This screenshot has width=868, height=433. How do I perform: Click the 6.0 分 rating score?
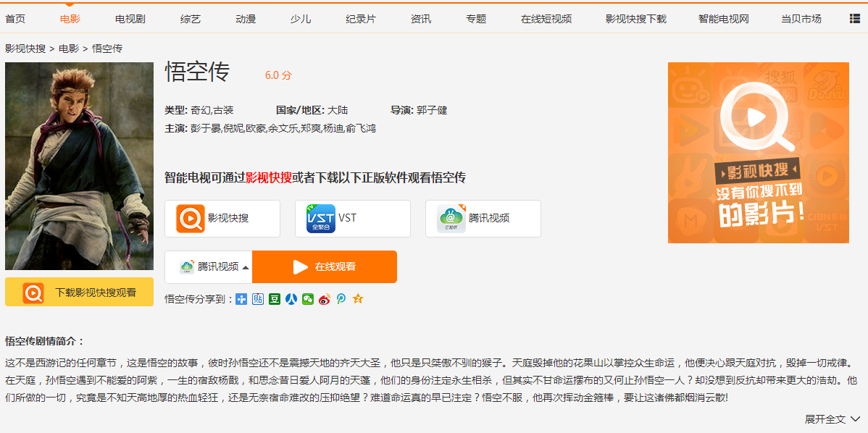pos(278,75)
